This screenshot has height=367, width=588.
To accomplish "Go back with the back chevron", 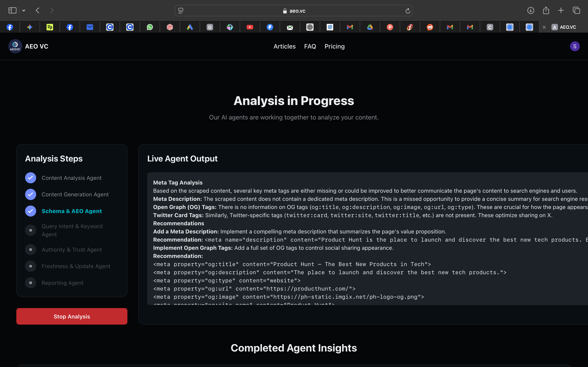I will (37, 10).
